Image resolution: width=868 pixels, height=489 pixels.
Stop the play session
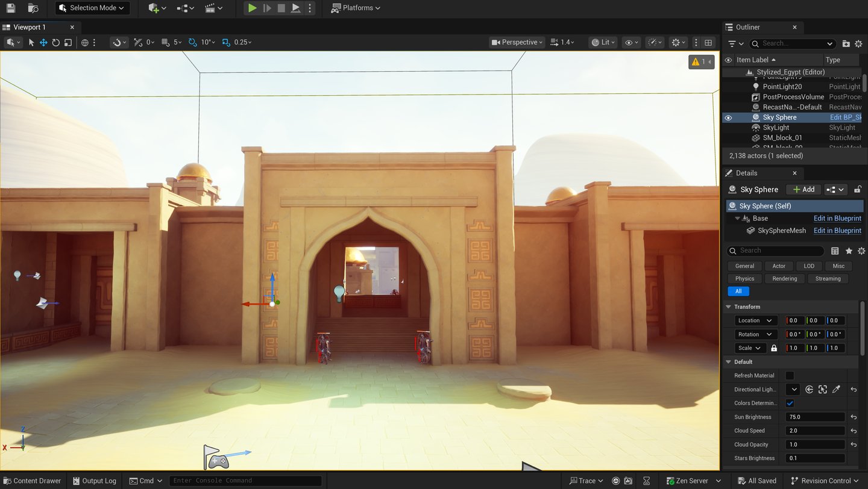[x=281, y=8]
